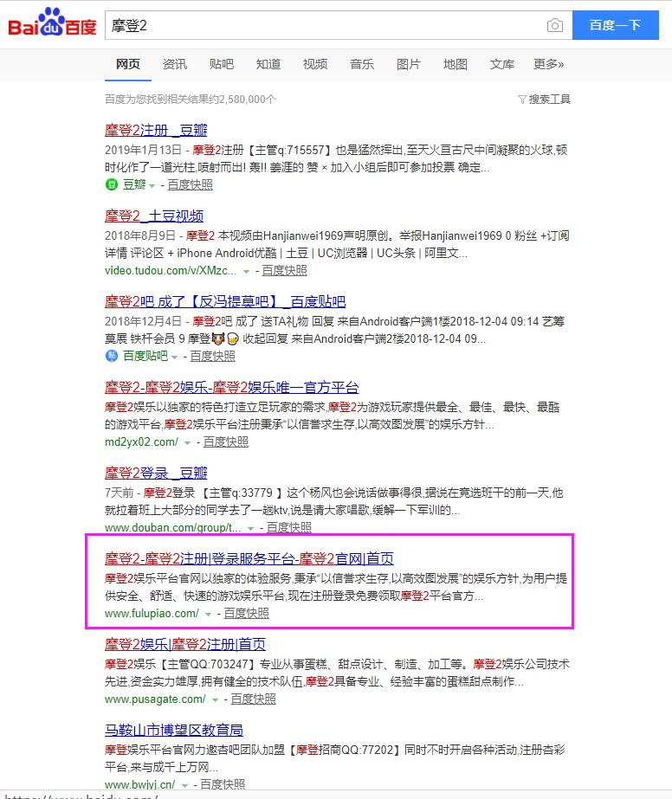672x799 pixels.
Task: Open 百度快照 for www.pusagate.com result
Action: tap(253, 698)
